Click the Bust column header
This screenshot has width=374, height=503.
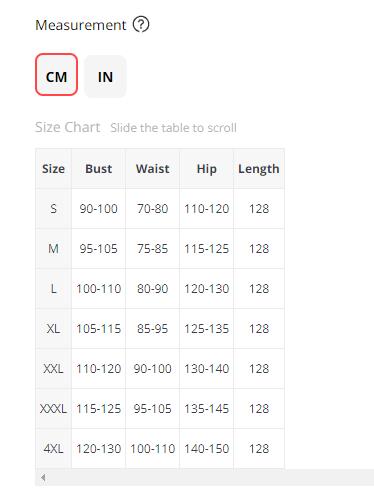point(99,169)
